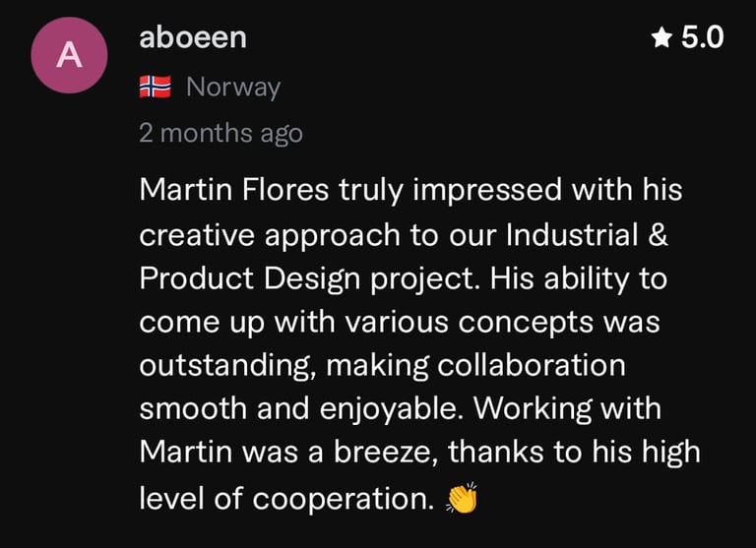Click the 5.0 rating value

702,37
